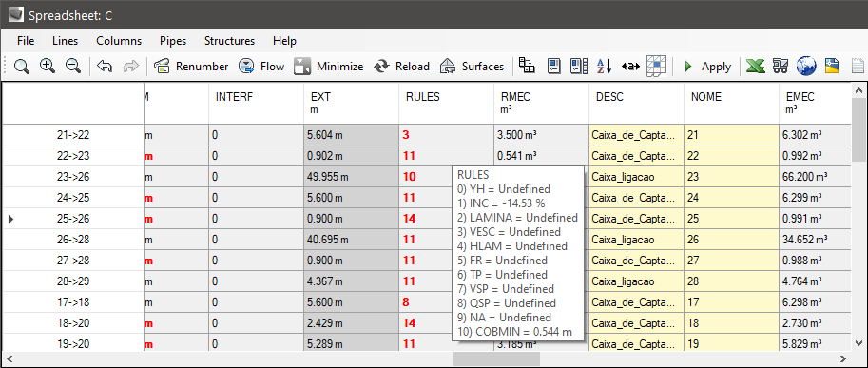Click RMEC cell 3.500 m³

pyautogui.click(x=541, y=134)
